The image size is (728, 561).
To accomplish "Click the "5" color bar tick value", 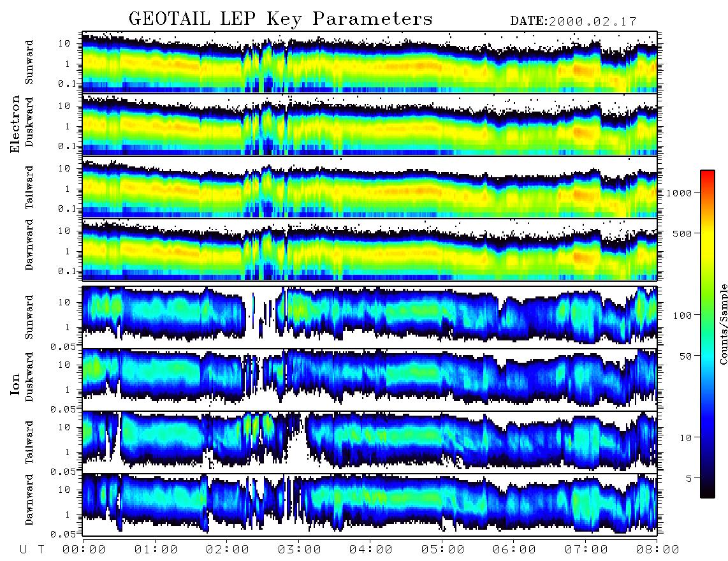I will [x=689, y=478].
